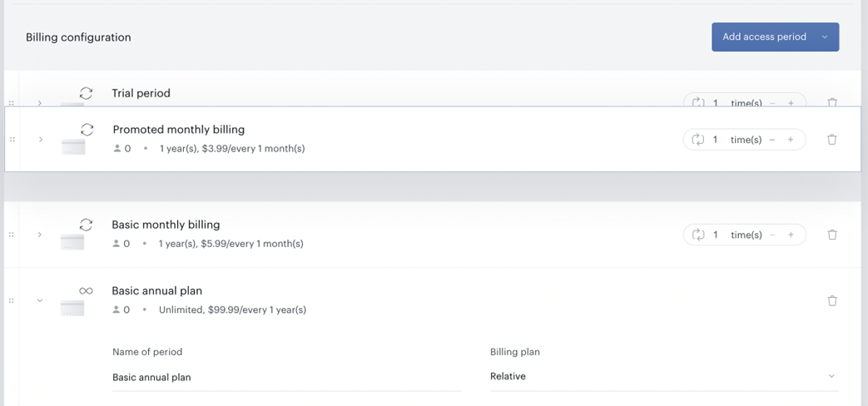Click the recurring icon above Basic monthly billing
Screen dimensions: 868x406
pos(86,224)
